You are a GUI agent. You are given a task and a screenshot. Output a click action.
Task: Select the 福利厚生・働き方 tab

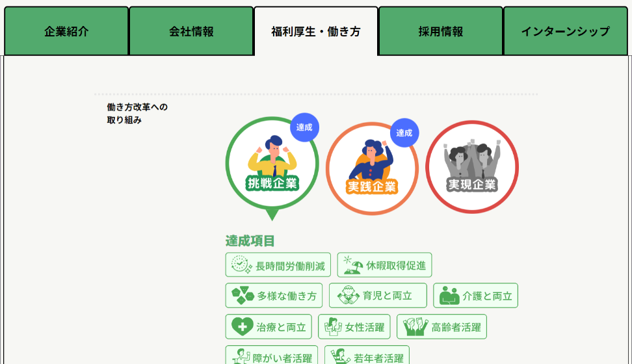(316, 31)
